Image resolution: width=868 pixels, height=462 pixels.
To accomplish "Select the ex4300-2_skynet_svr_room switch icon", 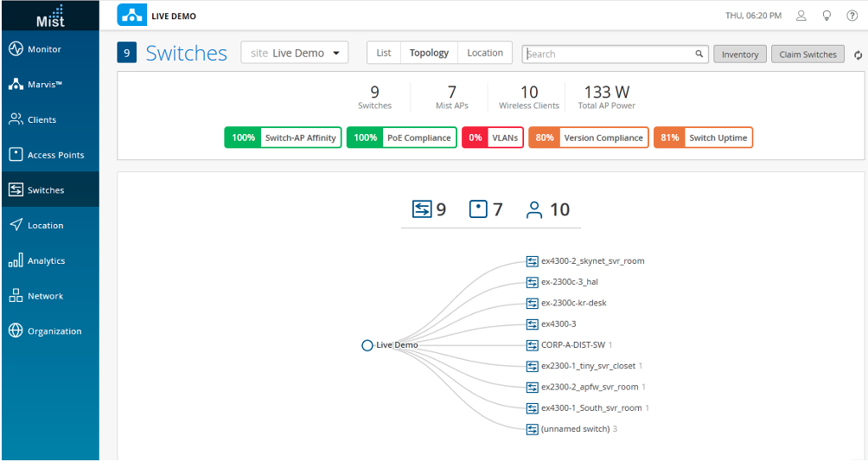I will (x=532, y=261).
